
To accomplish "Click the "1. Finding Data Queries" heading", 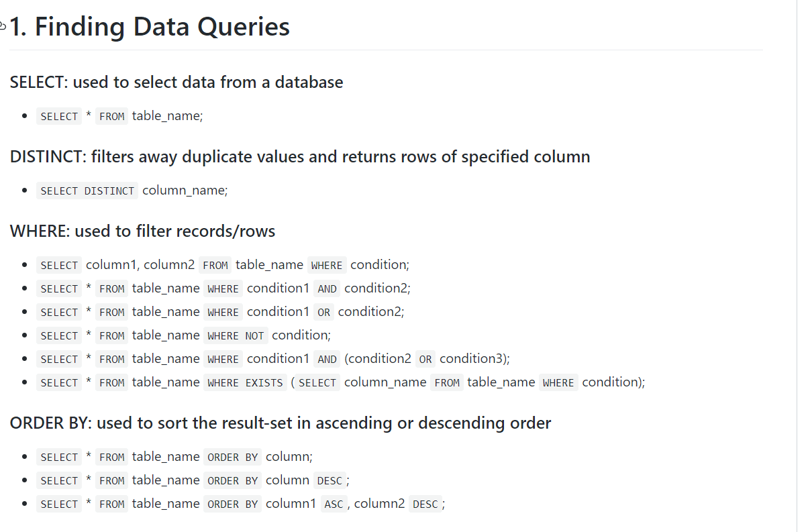I will click(x=150, y=27).
